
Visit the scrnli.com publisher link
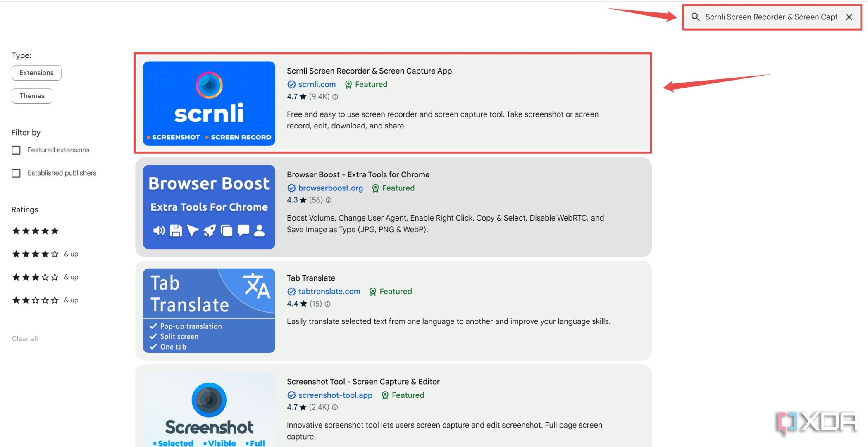click(317, 84)
